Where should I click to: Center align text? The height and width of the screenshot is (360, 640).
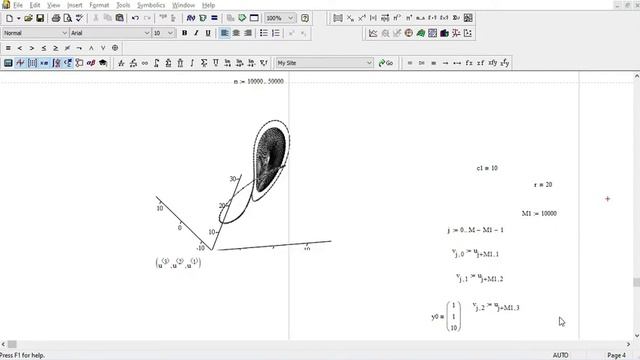pos(236,33)
